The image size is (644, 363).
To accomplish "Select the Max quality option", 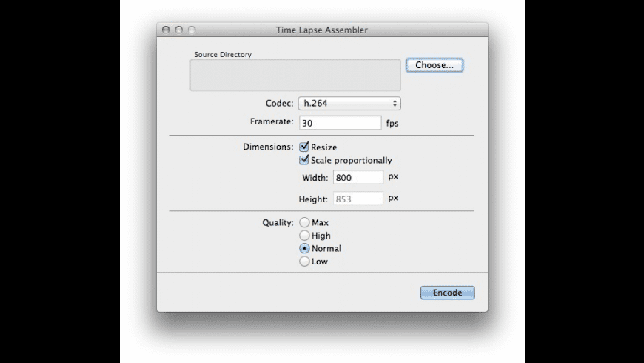I will point(304,222).
